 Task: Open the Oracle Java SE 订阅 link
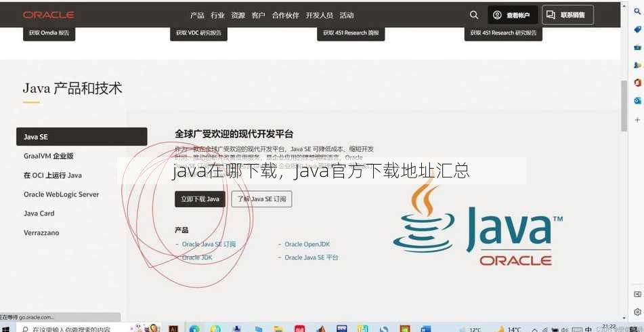(209, 244)
